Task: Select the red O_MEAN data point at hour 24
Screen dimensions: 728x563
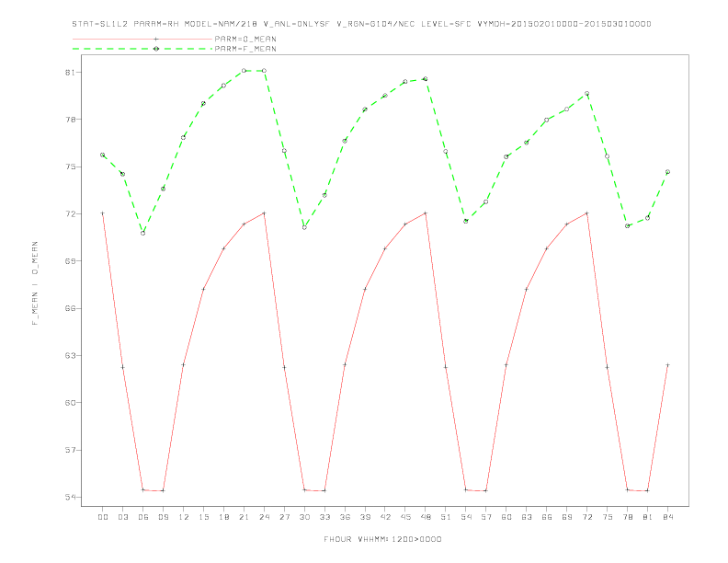Action: coord(264,213)
